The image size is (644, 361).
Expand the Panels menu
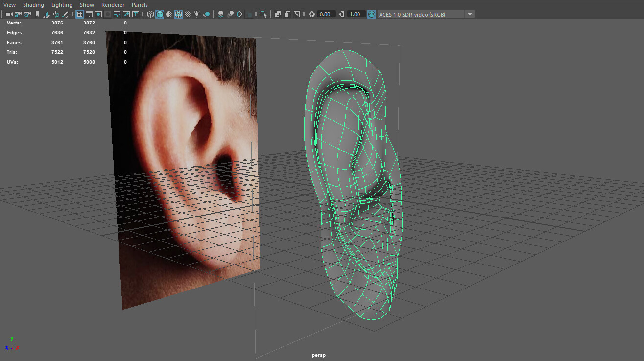tap(140, 5)
